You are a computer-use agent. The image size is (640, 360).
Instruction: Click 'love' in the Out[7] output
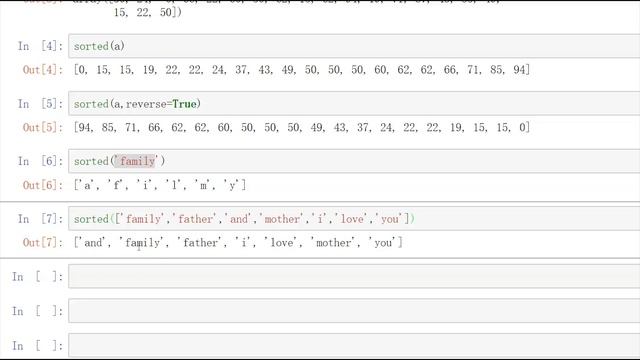(282, 243)
